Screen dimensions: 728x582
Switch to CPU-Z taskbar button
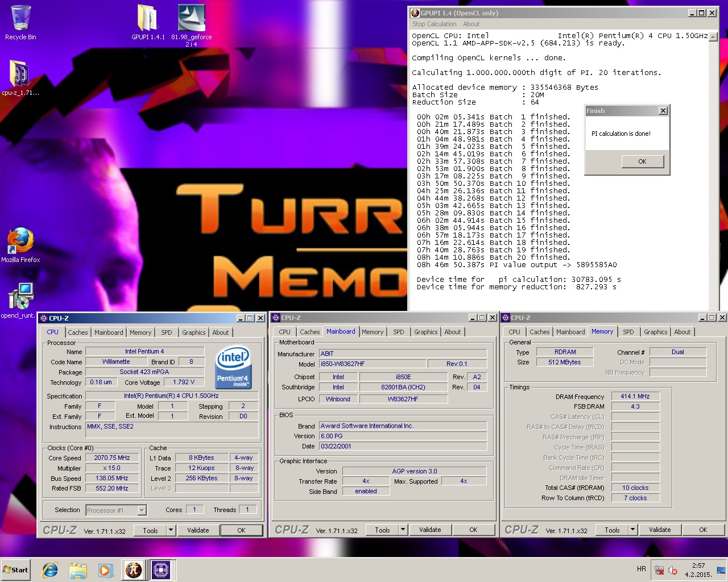[x=161, y=570]
